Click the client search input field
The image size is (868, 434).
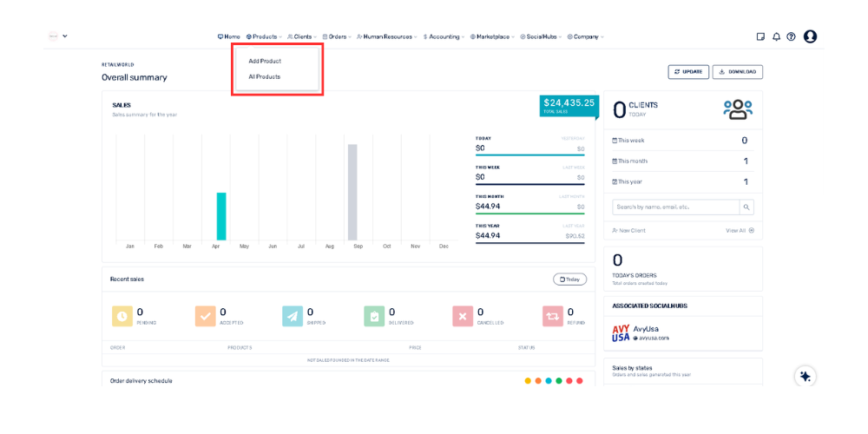pos(675,207)
